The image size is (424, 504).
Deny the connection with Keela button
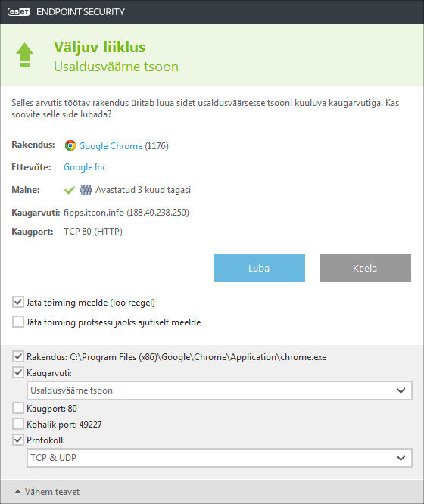[x=366, y=267]
